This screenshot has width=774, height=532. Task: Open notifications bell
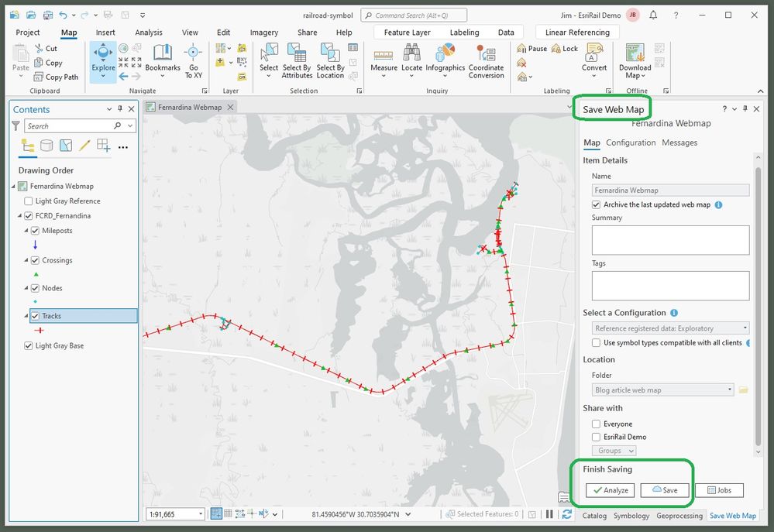coord(653,15)
